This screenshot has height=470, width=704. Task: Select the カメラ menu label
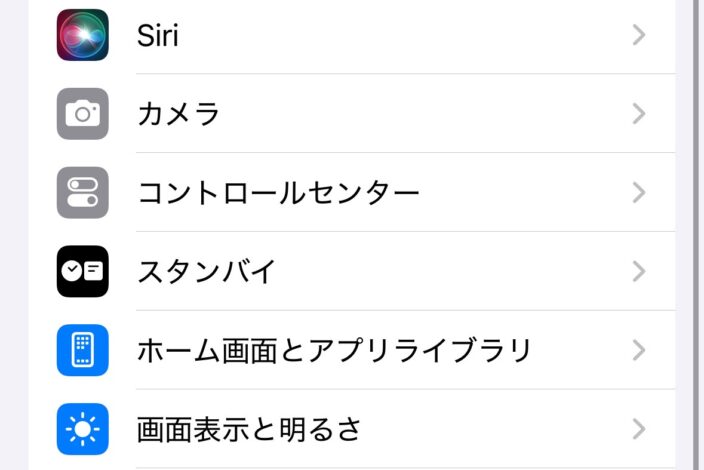click(x=179, y=114)
